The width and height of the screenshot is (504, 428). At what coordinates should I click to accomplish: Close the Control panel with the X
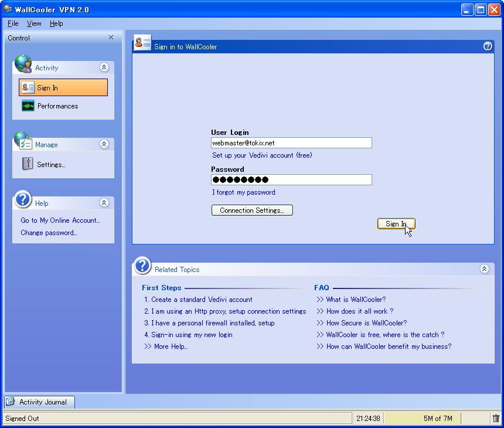click(111, 38)
